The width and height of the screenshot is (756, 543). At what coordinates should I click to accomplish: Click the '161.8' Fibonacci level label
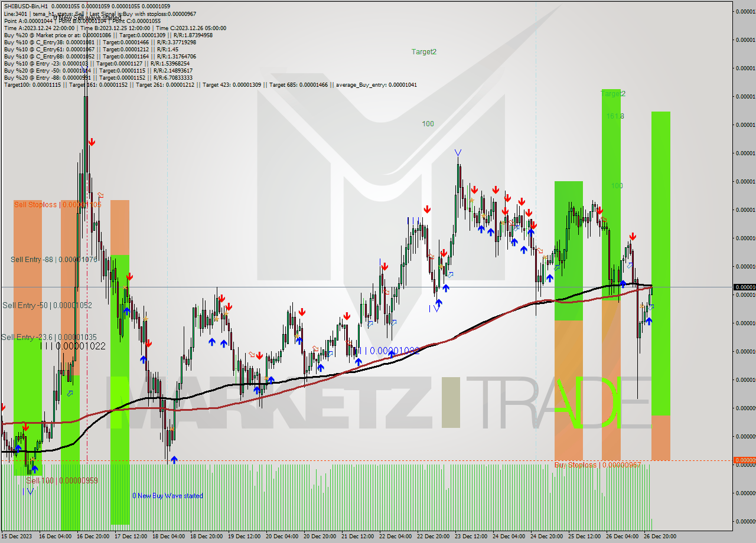tap(615, 116)
